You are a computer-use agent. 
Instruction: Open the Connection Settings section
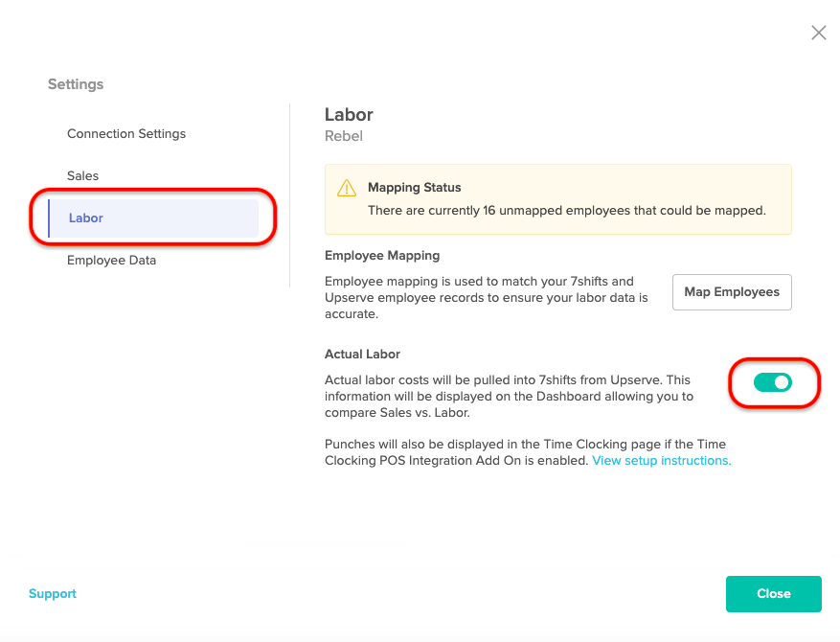tap(126, 133)
